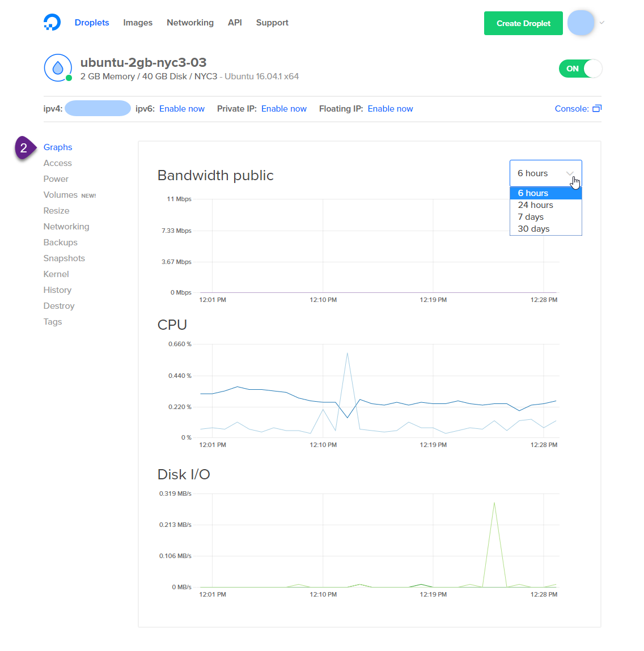Enable IPv6 for the droplet
The image size is (644, 651).
click(x=181, y=108)
